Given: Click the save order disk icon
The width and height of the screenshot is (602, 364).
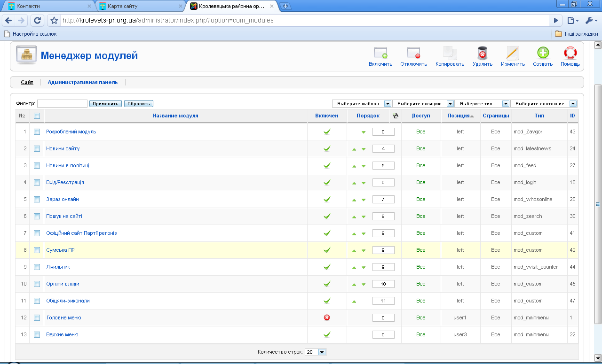Looking at the screenshot, I should (396, 116).
